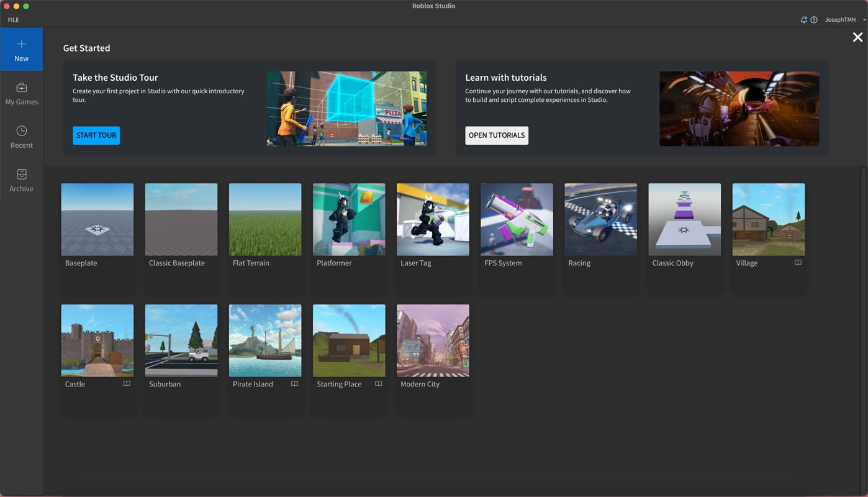Click the archive box icon
This screenshot has width=868, height=497.
tap(21, 174)
